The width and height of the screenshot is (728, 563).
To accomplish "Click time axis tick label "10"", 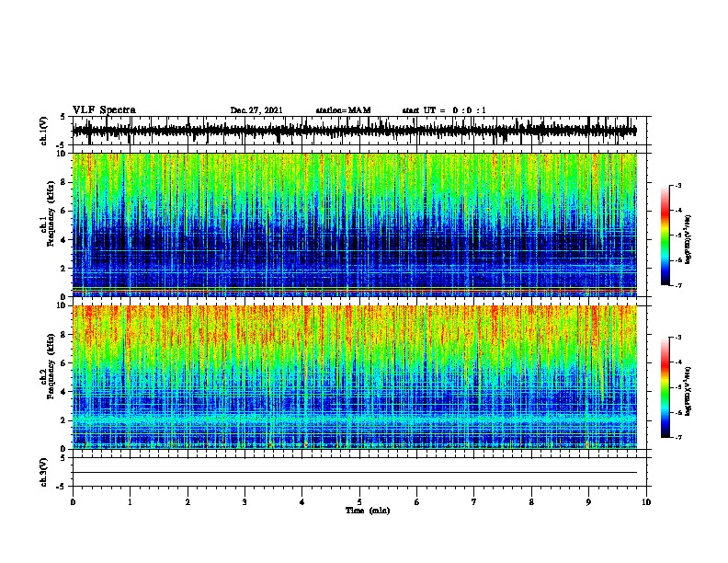I will tap(646, 502).
